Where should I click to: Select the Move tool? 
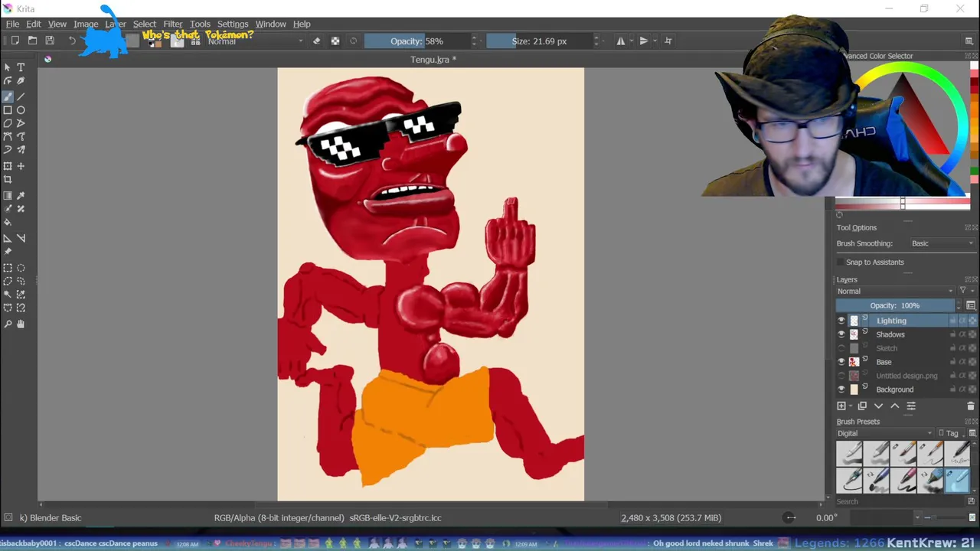(21, 166)
